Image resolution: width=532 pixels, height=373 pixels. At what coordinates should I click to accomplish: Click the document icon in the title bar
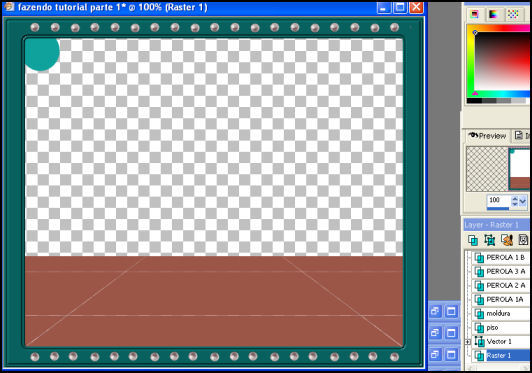[9, 6]
